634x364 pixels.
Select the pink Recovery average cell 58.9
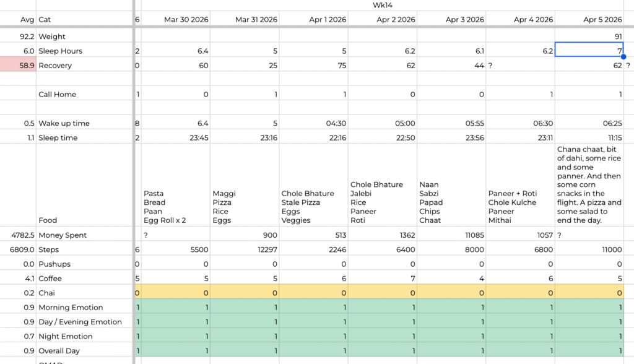point(18,66)
